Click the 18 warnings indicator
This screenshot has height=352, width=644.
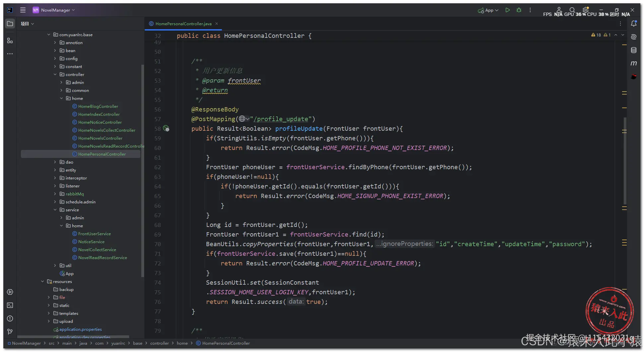pyautogui.click(x=596, y=35)
